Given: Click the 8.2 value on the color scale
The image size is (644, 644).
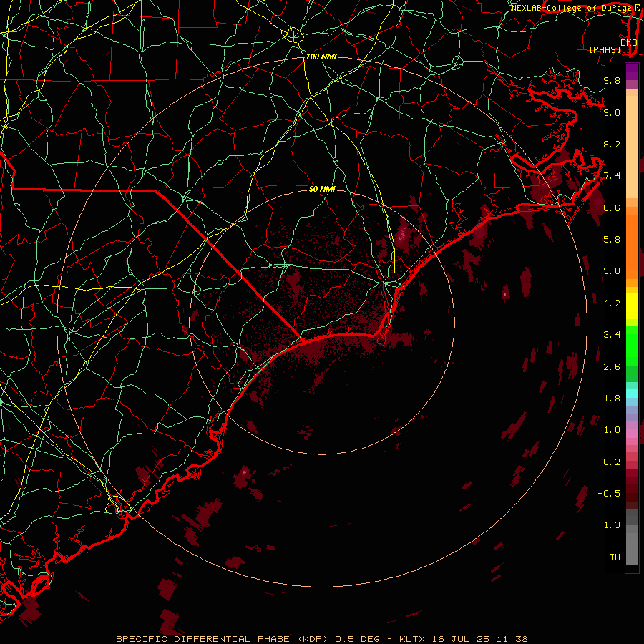Looking at the screenshot, I should coord(612,144).
